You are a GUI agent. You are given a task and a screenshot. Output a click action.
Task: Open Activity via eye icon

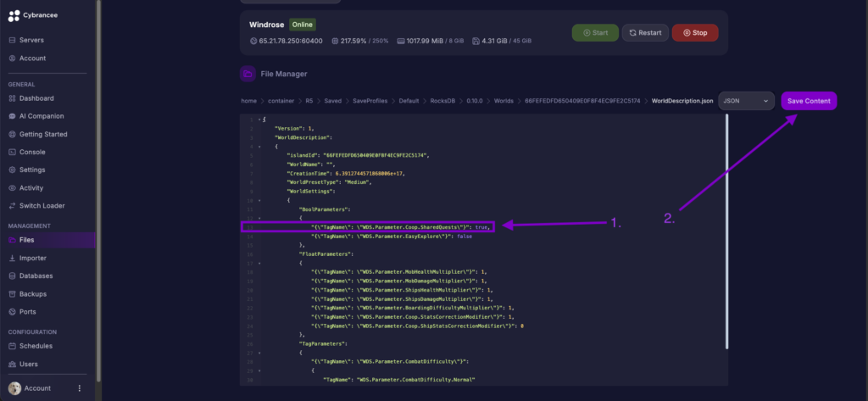pyautogui.click(x=12, y=187)
